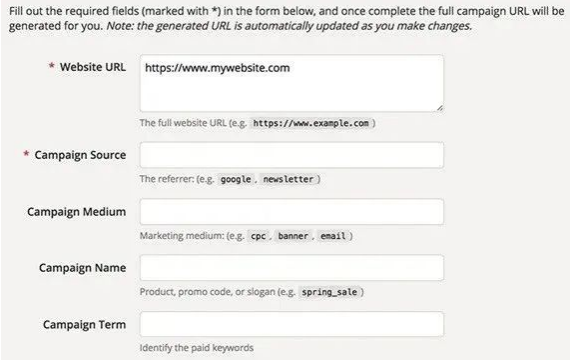Focus the Campaign Source input field
570x360 pixels.
click(292, 155)
